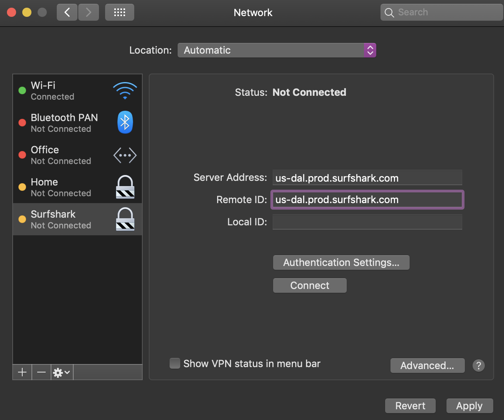Screen dimensions: 504x420
Task: Click the Network window title
Action: click(x=253, y=13)
